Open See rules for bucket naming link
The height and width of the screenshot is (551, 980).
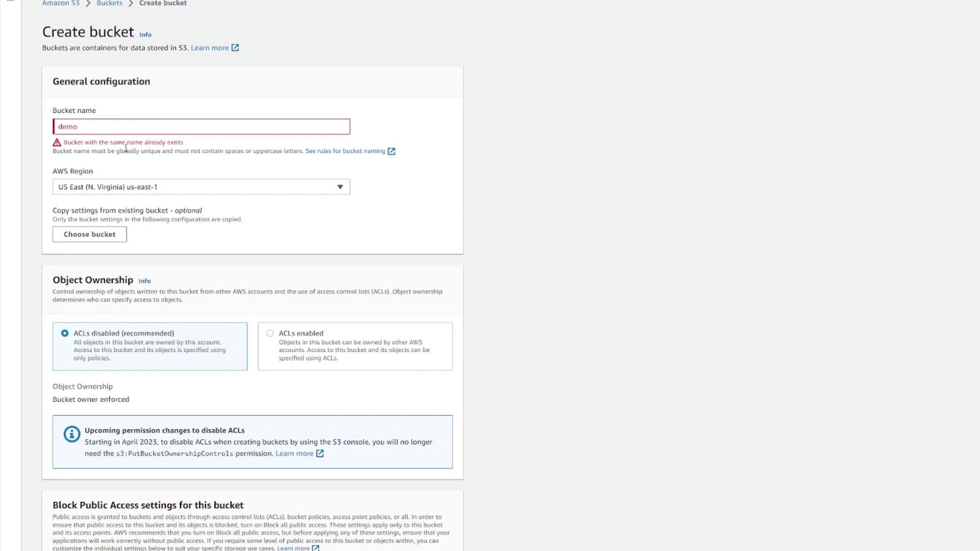click(x=345, y=151)
